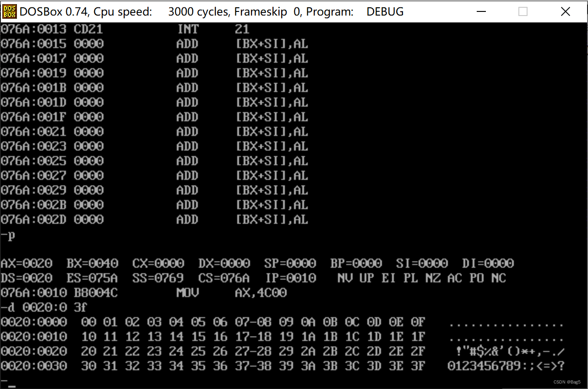Screen dimensions: 588x389
Task: Click the SS=0769 segment register
Action: point(158,278)
